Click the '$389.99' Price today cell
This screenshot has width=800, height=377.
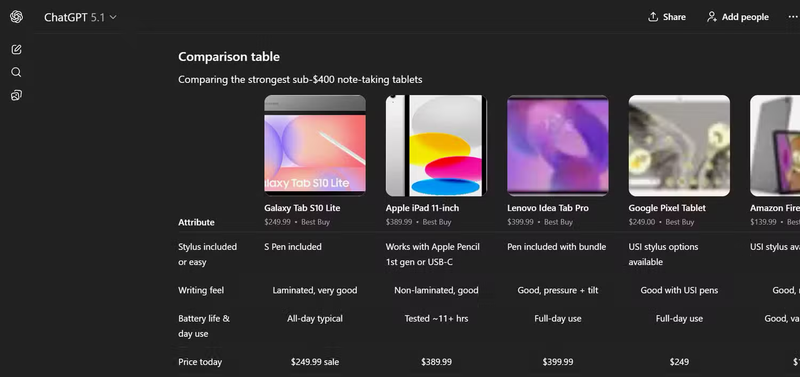click(x=436, y=362)
